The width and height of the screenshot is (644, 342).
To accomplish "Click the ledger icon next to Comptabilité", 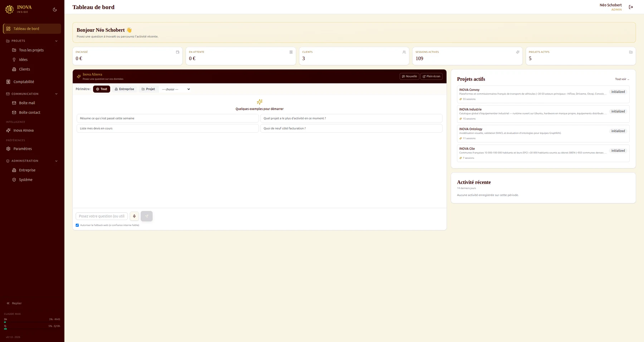I will (x=8, y=82).
